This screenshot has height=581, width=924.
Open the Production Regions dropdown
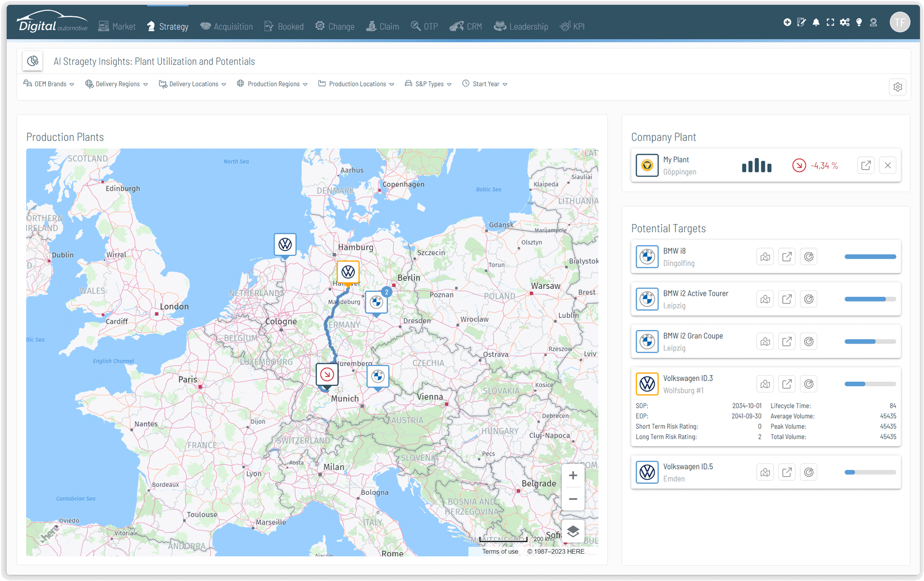pyautogui.click(x=272, y=84)
